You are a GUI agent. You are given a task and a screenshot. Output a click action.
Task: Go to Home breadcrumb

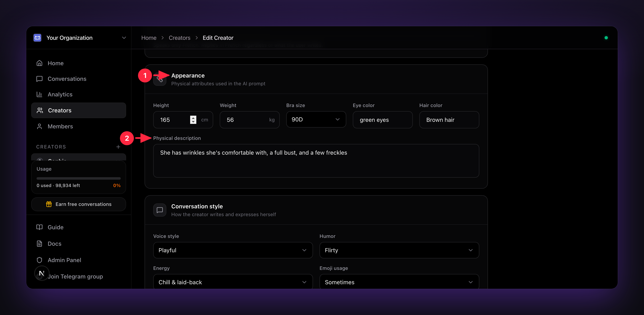point(149,38)
